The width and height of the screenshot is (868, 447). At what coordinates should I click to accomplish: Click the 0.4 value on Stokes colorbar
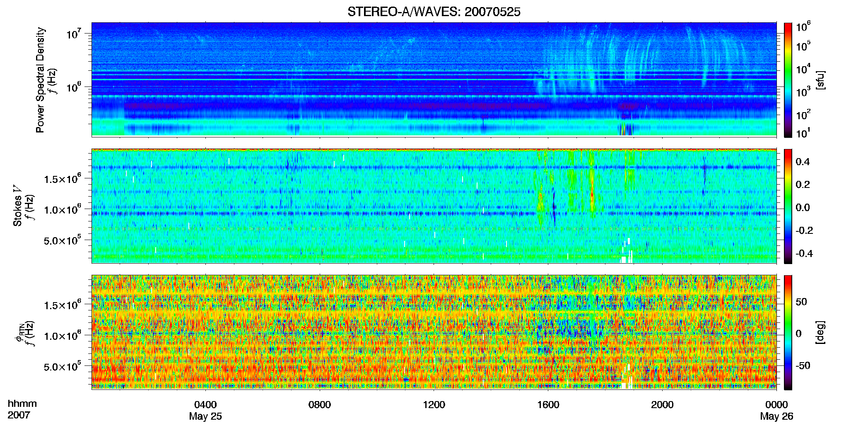[x=803, y=162]
